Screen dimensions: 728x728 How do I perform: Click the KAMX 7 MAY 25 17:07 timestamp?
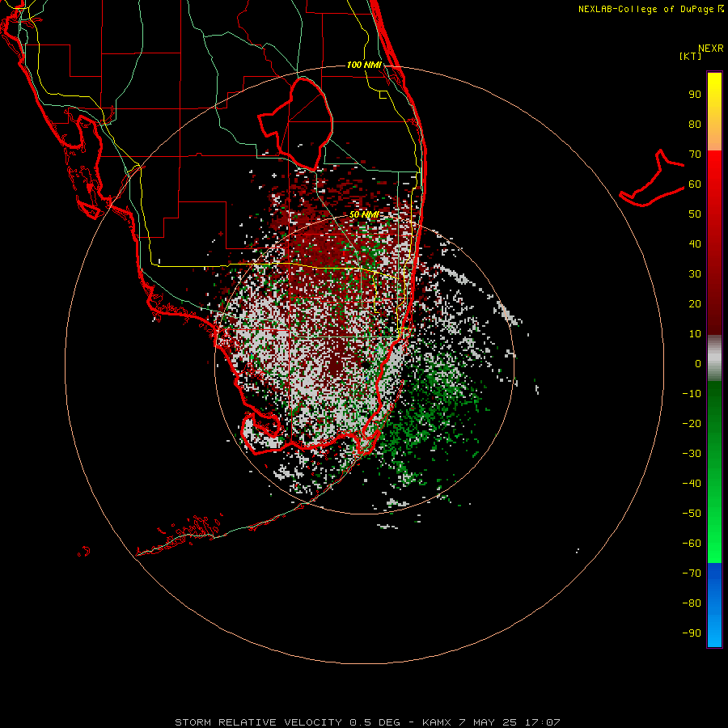[x=491, y=722]
